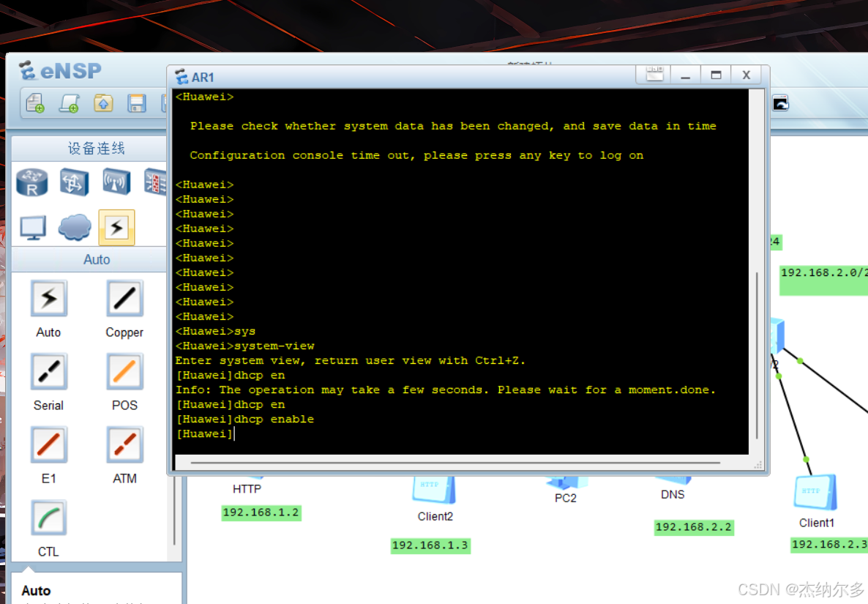
Task: Select the Switch device category icon
Action: 74,182
